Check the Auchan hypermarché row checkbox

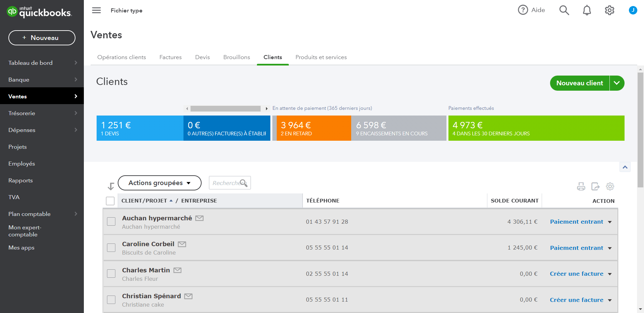[x=111, y=222]
